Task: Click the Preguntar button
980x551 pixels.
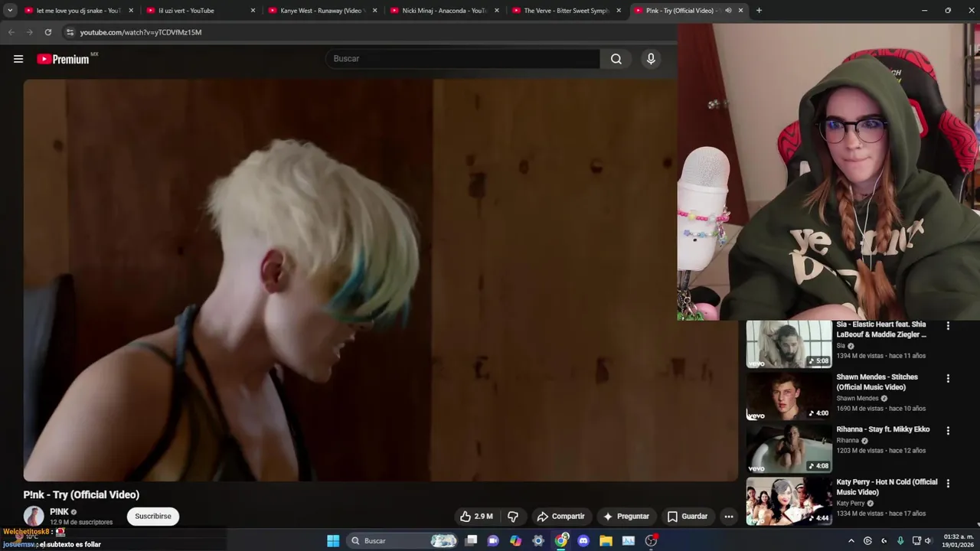Action: (626, 517)
